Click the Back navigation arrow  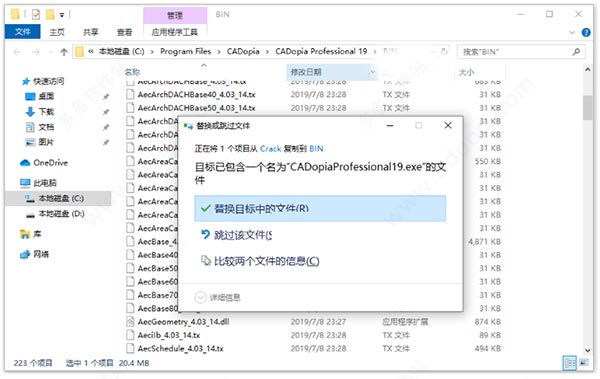pyautogui.click(x=17, y=52)
